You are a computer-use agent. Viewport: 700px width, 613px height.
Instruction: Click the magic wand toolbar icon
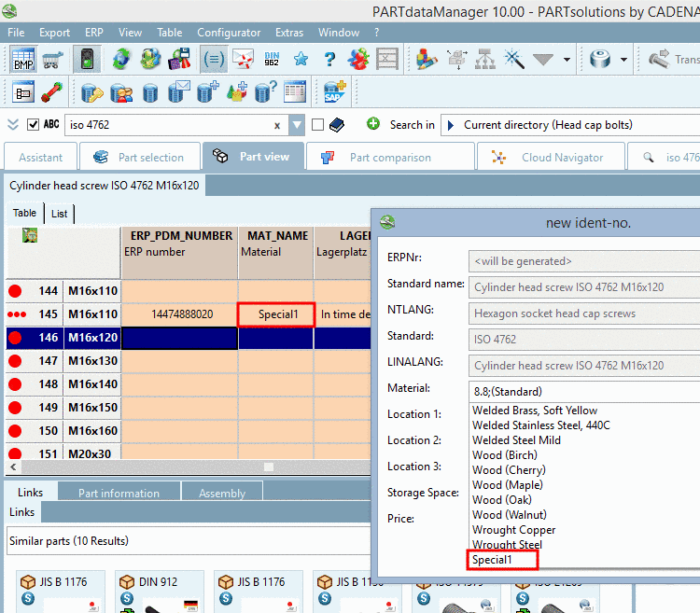coord(513,60)
